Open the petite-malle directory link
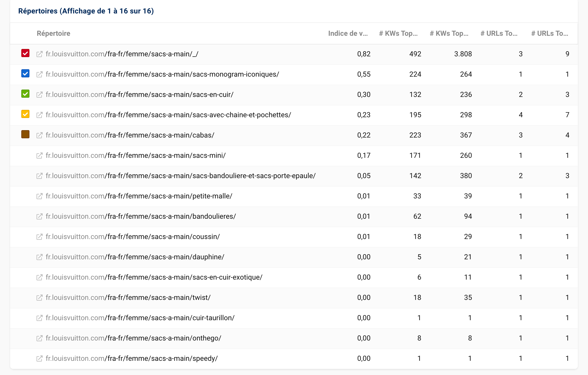 [139, 196]
